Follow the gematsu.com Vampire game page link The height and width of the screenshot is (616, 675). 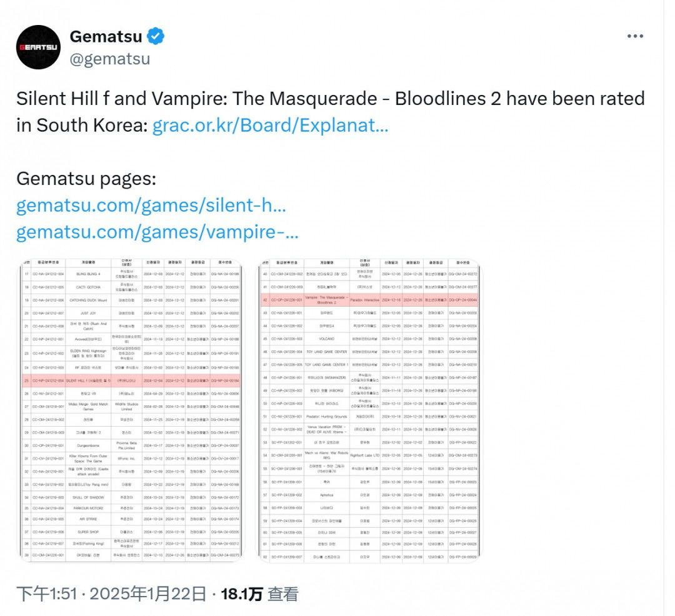point(157,232)
